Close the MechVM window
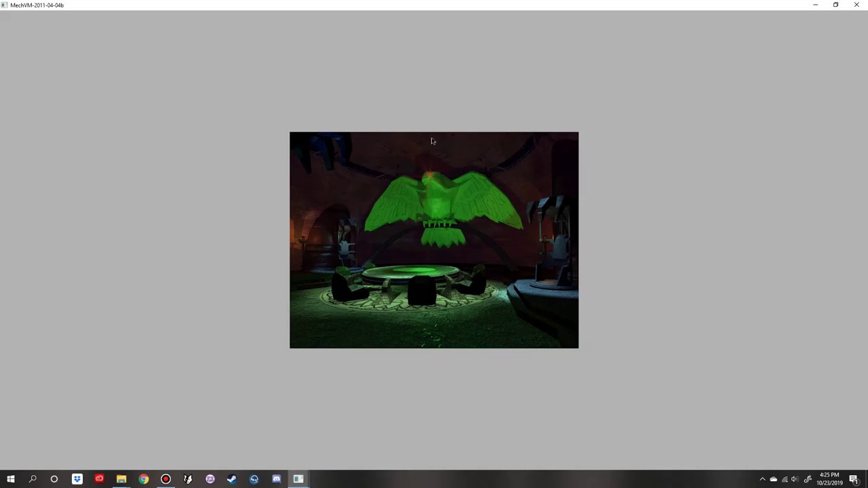The width and height of the screenshot is (868, 488). (x=856, y=5)
